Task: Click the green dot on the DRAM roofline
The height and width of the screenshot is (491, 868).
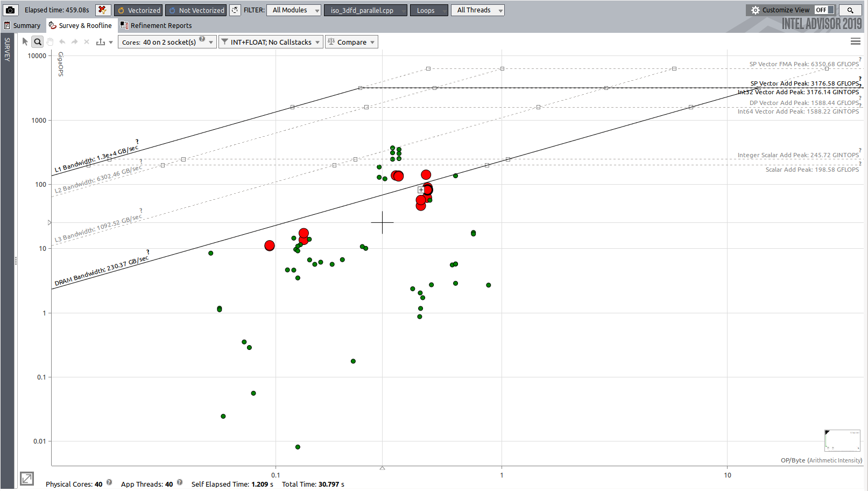Action: pos(455,176)
